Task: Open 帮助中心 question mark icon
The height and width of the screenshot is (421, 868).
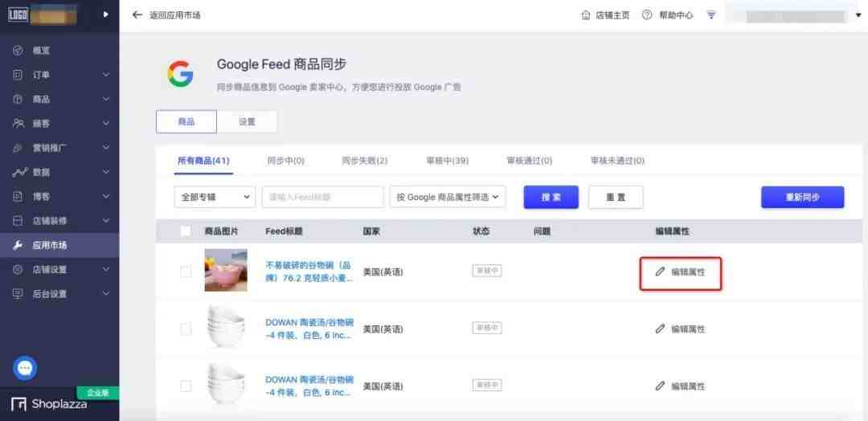Action: pyautogui.click(x=646, y=15)
